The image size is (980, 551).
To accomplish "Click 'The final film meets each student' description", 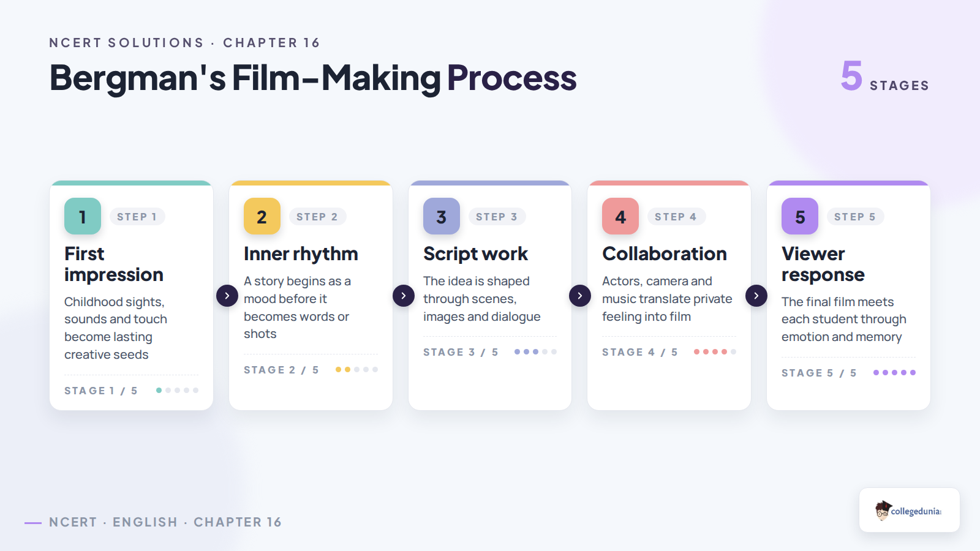I will coord(844,319).
